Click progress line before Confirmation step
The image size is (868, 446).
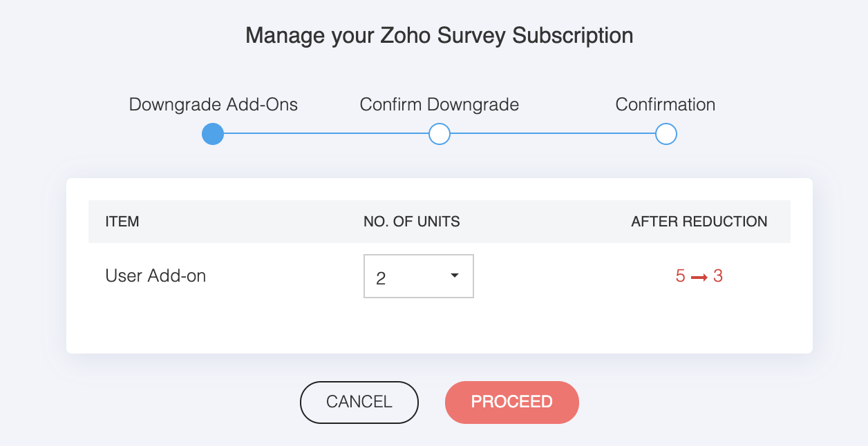click(553, 134)
